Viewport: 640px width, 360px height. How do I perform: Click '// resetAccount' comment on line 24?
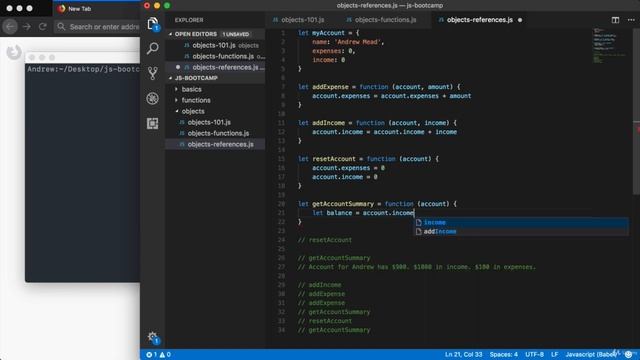pyautogui.click(x=324, y=240)
